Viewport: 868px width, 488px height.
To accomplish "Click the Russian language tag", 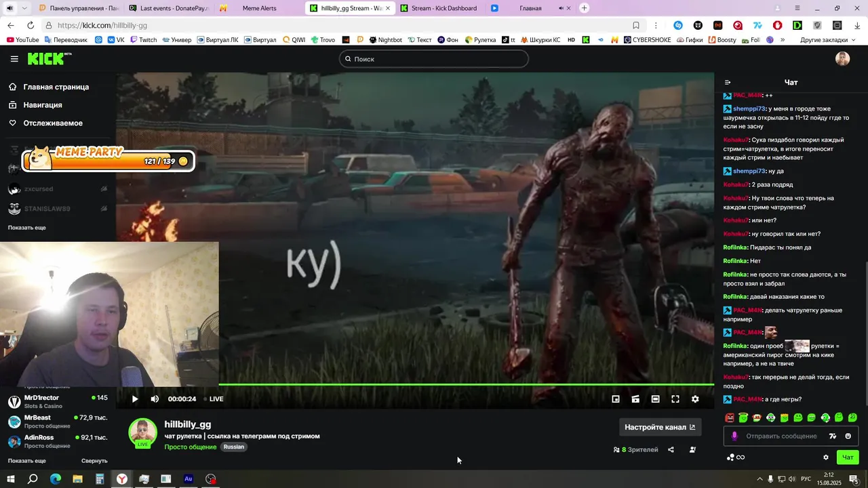I will click(x=234, y=447).
